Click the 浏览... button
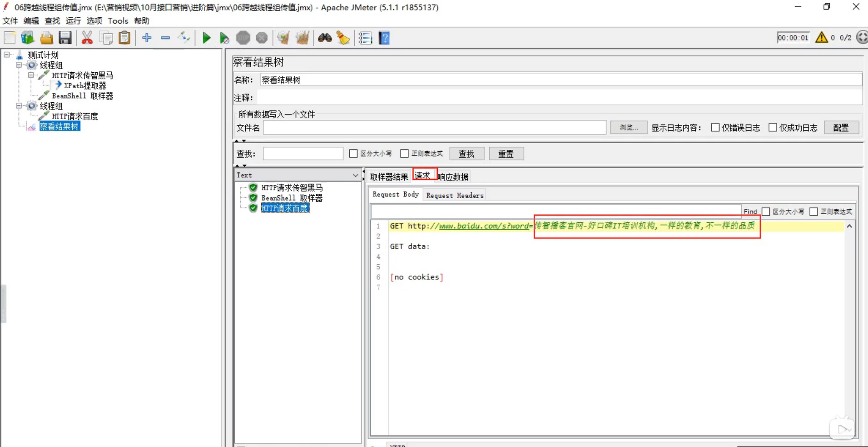The width and height of the screenshot is (868, 447). click(629, 128)
